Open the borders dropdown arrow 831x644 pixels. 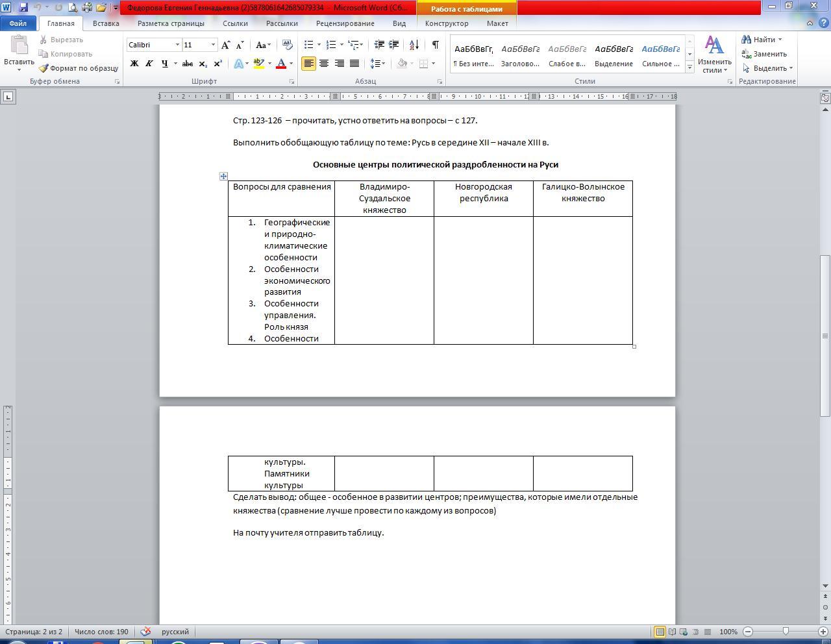pyautogui.click(x=433, y=64)
